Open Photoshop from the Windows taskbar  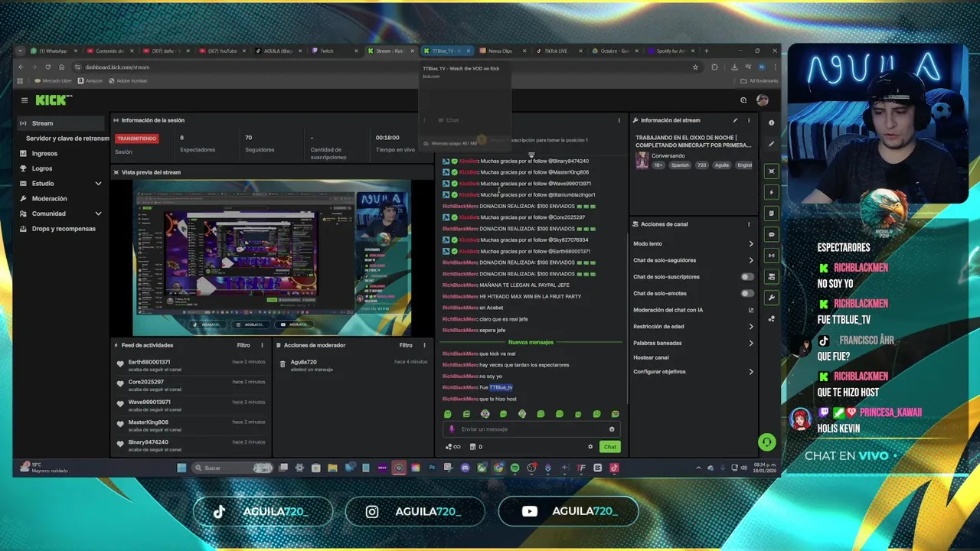point(432,468)
